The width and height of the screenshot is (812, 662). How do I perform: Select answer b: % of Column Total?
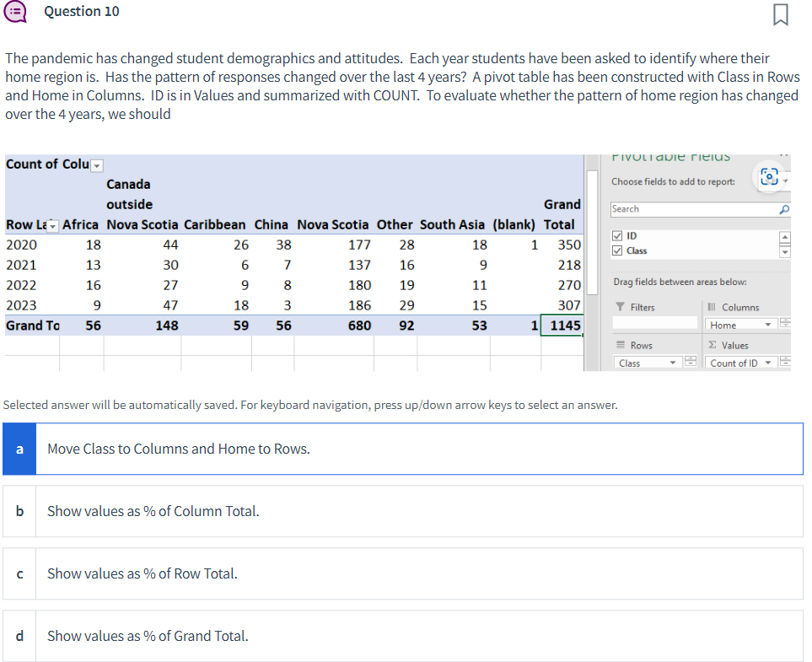[x=403, y=511]
